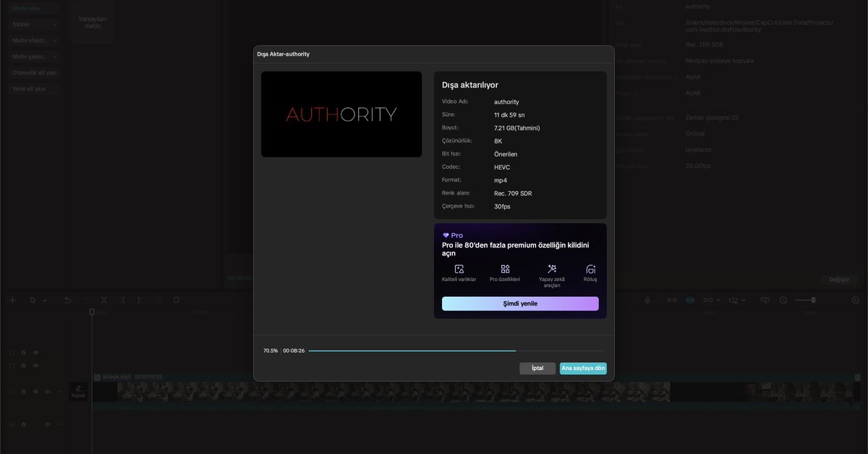Click the zoom out magnifier on timeline
The height and width of the screenshot is (454, 868).
[x=783, y=300]
